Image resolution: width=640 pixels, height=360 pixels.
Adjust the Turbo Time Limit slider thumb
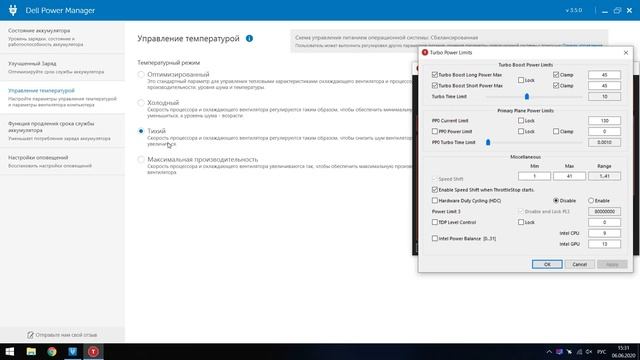[x=527, y=96]
